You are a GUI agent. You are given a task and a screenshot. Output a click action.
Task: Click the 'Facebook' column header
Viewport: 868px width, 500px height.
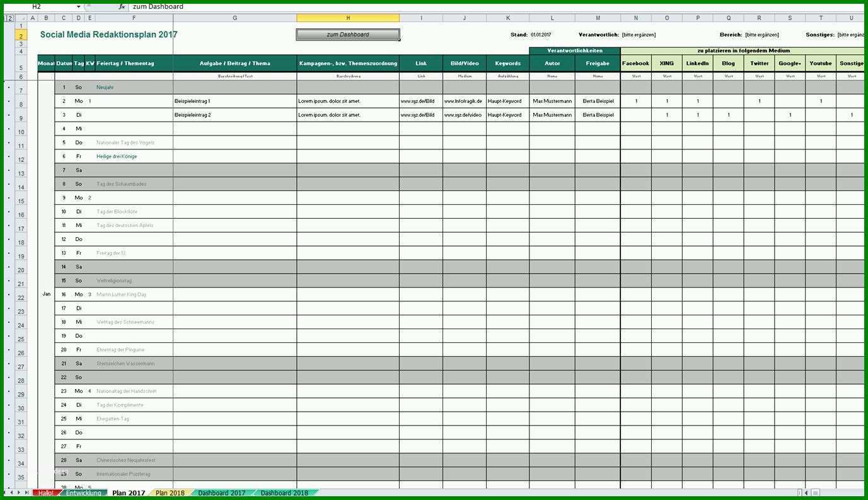click(x=635, y=63)
